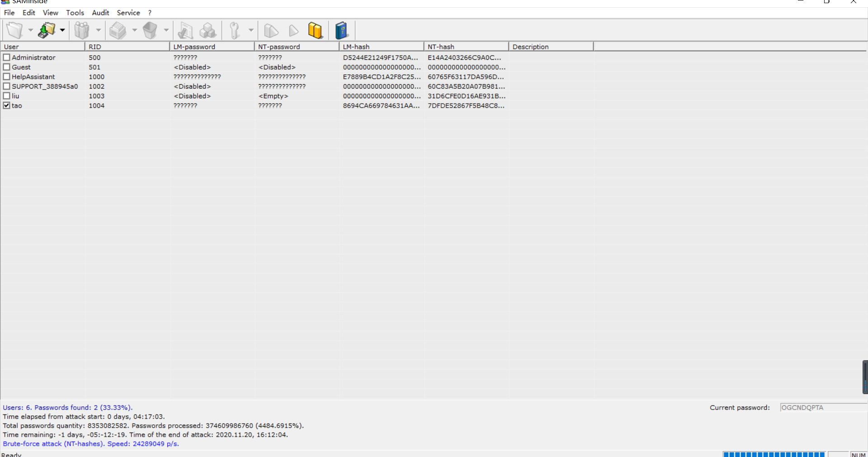Click HelpAssistant's NT-hash 60765F63117DA596D
Viewport: 868px width, 457px height.
(x=466, y=76)
